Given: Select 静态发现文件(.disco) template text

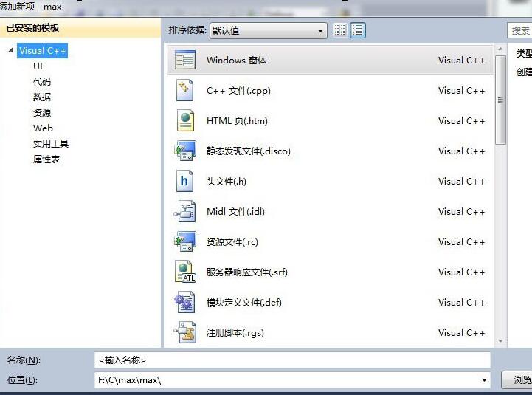Looking at the screenshot, I should tap(249, 151).
